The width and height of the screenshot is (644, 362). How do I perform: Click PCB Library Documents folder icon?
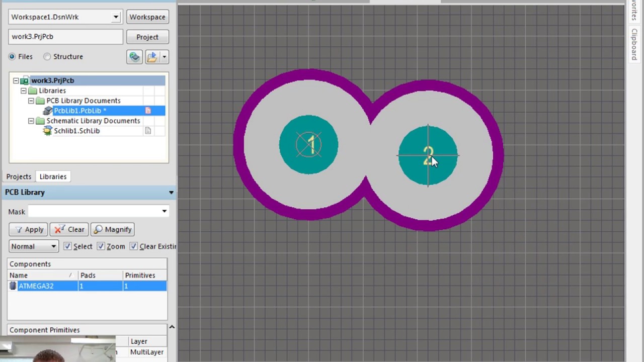tap(40, 101)
